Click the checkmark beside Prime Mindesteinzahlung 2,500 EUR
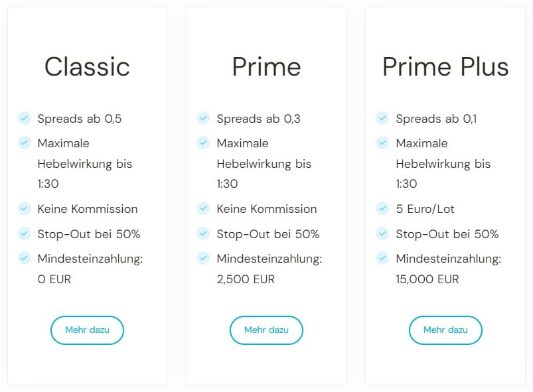Image resolution: width=533 pixels, height=392 pixels. [x=203, y=257]
